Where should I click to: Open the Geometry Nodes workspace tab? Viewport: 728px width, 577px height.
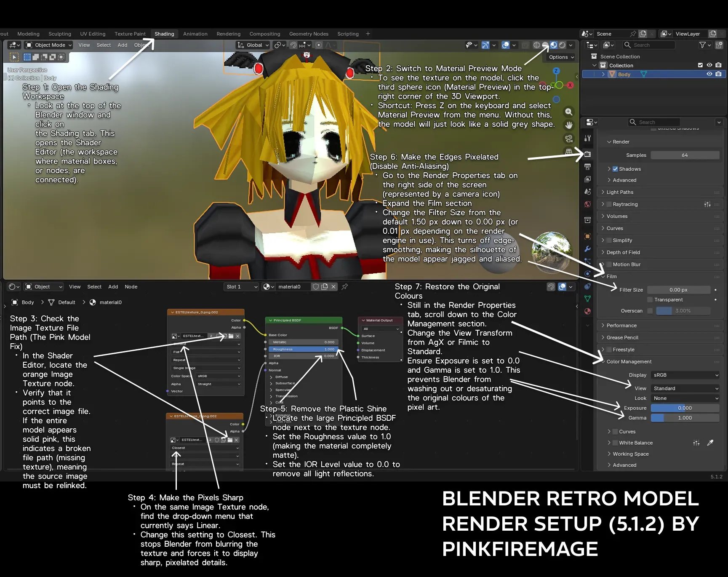pyautogui.click(x=309, y=34)
